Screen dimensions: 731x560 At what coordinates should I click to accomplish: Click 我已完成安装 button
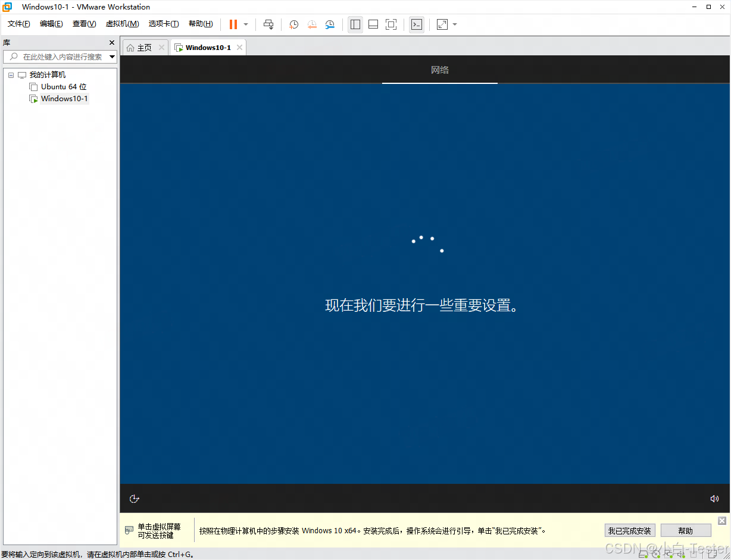tap(630, 530)
